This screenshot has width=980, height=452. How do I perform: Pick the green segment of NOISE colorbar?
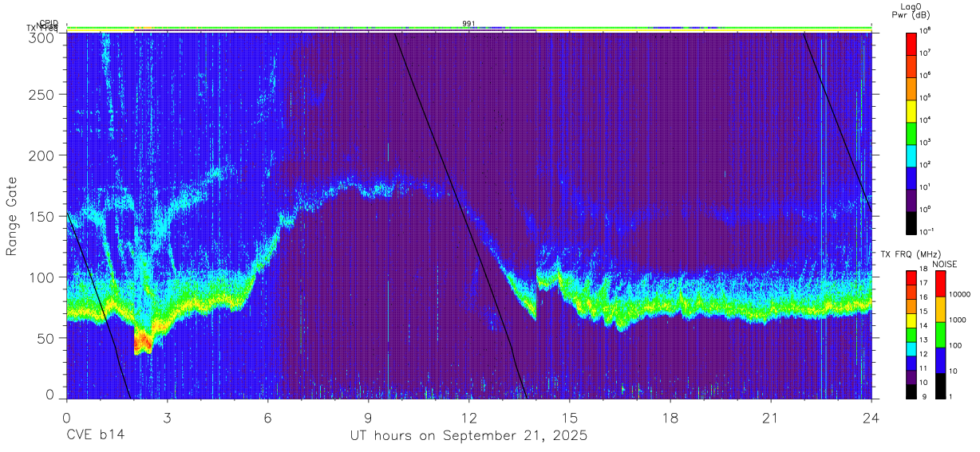(940, 336)
